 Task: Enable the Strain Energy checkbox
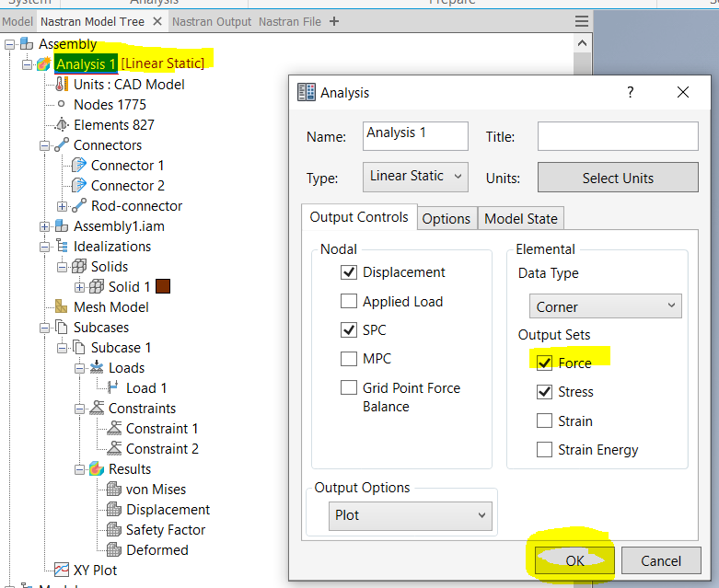(544, 450)
